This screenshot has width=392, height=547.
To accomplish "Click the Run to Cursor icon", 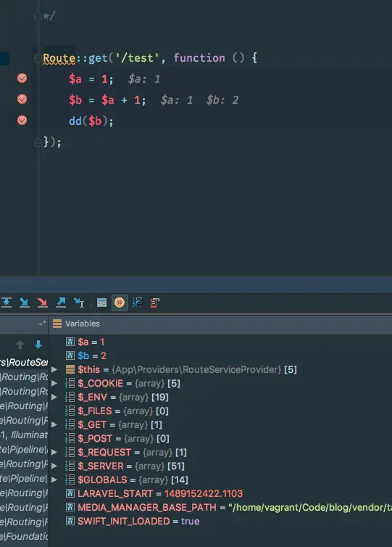I will [79, 303].
